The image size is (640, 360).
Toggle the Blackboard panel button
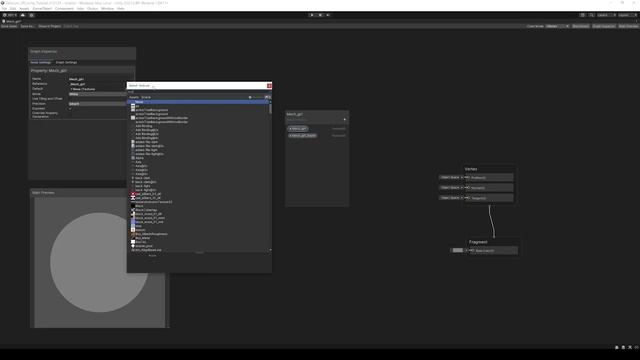[581, 26]
